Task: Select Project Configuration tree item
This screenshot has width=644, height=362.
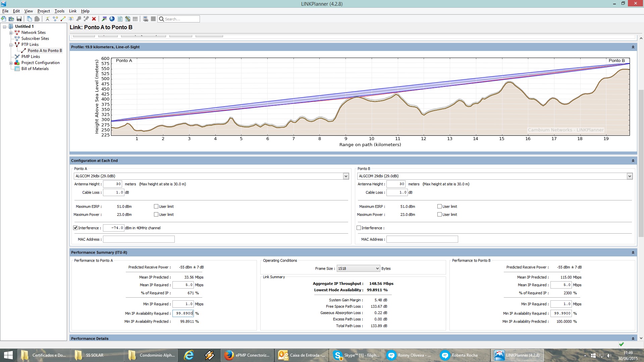Action: click(40, 63)
